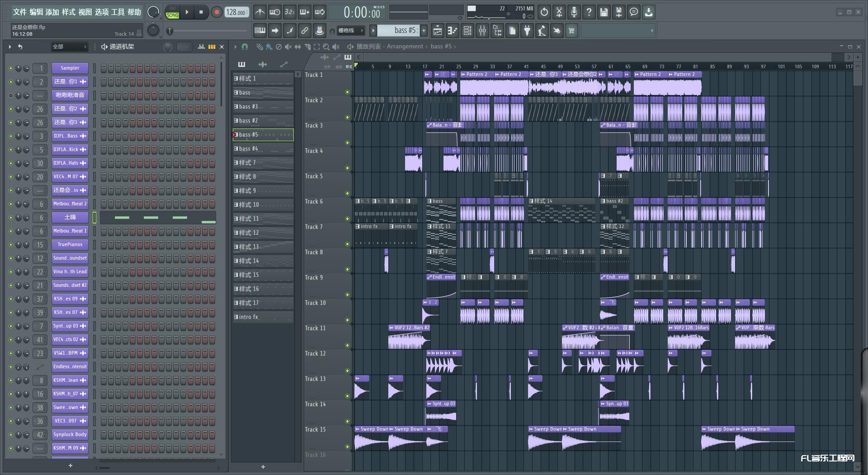Toggle playlist snap magnet icon
868x475 pixels.
click(245, 47)
